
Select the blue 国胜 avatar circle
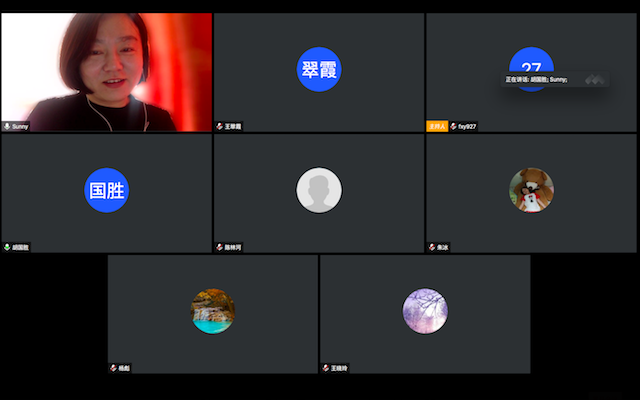point(106,190)
